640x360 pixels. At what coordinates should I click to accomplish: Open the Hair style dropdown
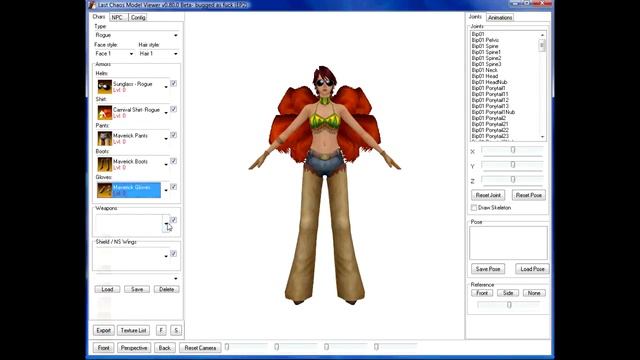point(158,53)
